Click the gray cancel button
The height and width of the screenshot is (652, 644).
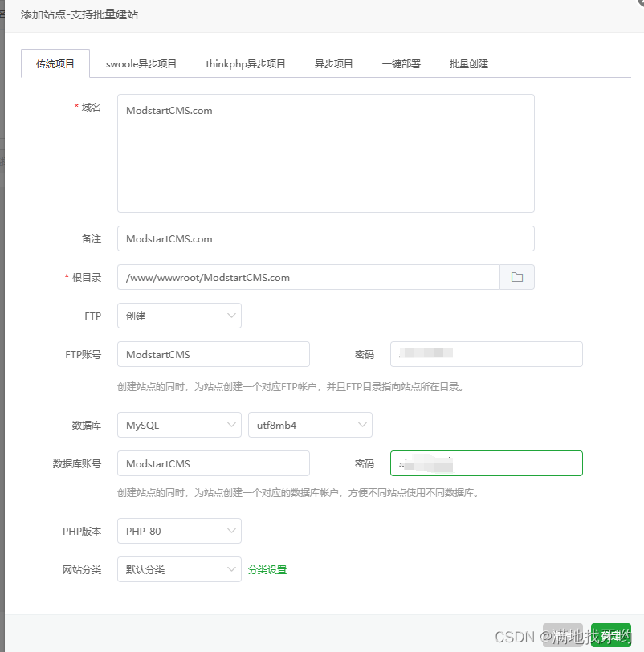tap(563, 634)
